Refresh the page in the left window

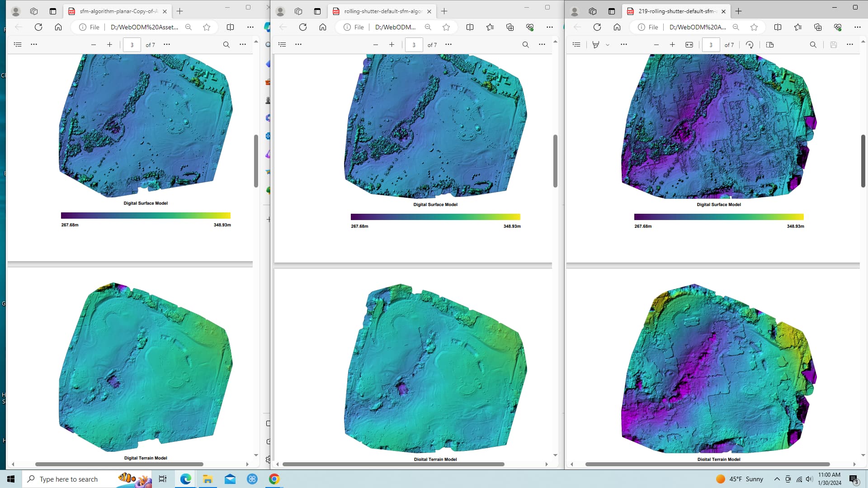click(38, 27)
